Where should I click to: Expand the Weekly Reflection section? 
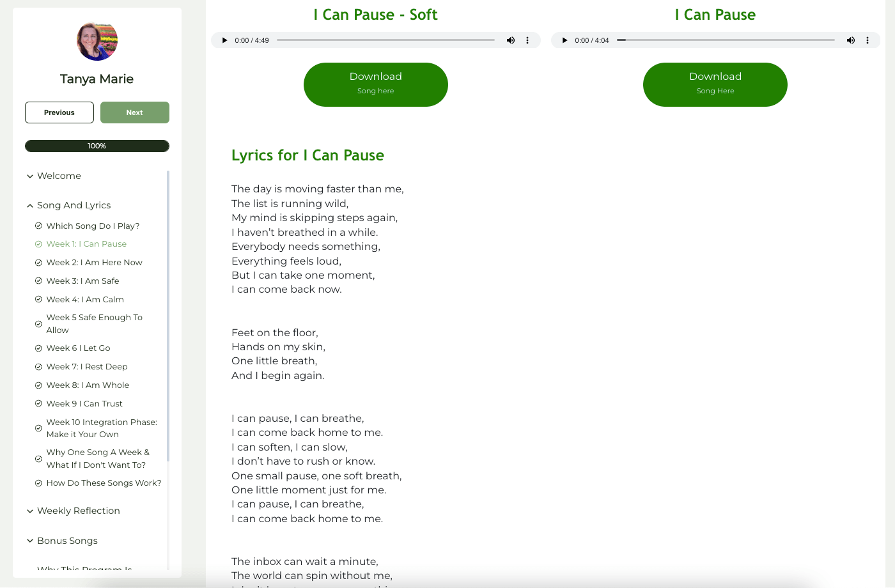point(73,511)
